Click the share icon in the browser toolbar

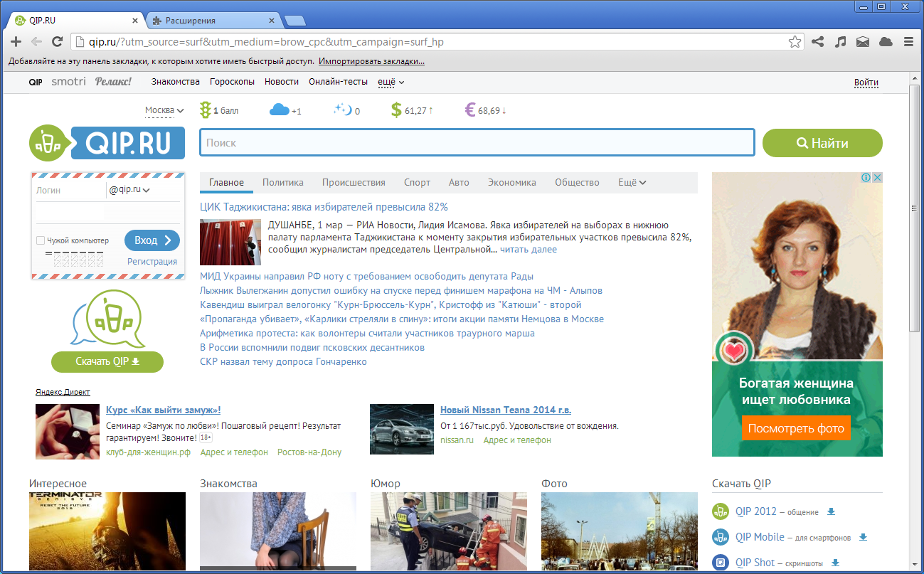pyautogui.click(x=817, y=42)
